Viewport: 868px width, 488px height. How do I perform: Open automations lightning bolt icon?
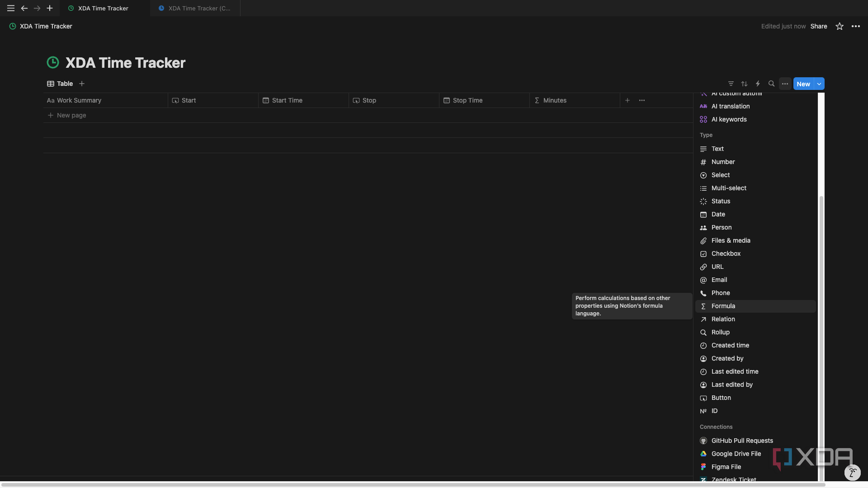(758, 84)
